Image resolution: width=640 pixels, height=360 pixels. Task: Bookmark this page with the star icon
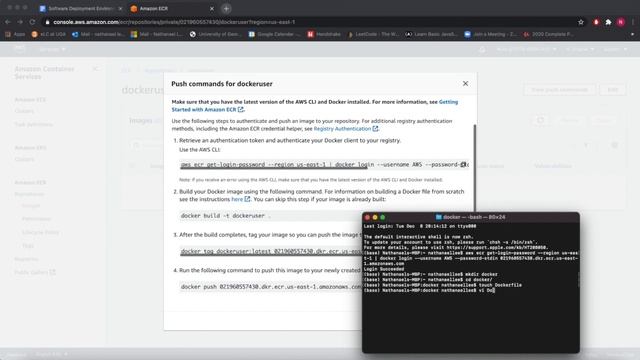581,22
